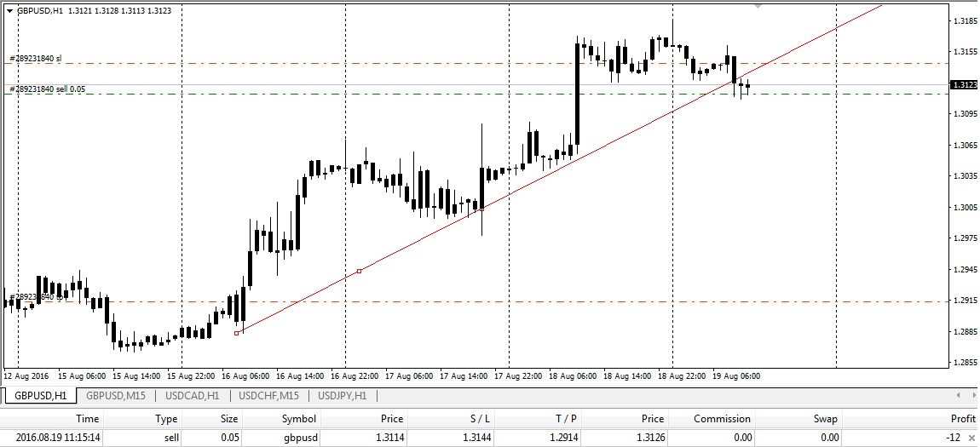Viewport: 980px width, 447px height.
Task: Close the sell order with X icon
Action: click(971, 438)
